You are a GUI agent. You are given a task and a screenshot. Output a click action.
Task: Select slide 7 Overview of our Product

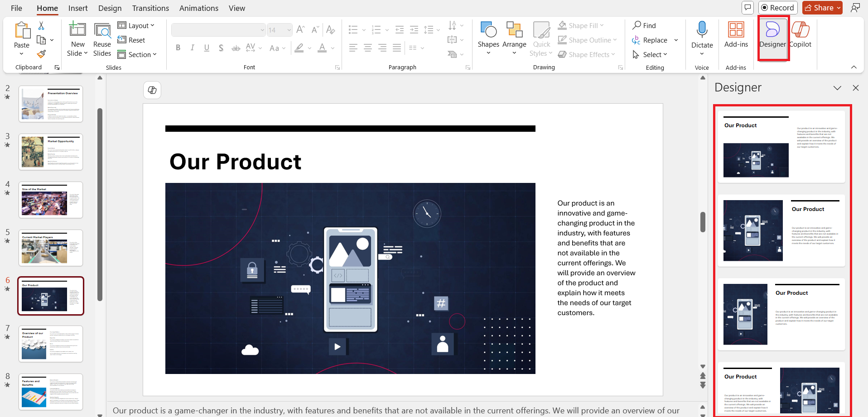(51, 344)
